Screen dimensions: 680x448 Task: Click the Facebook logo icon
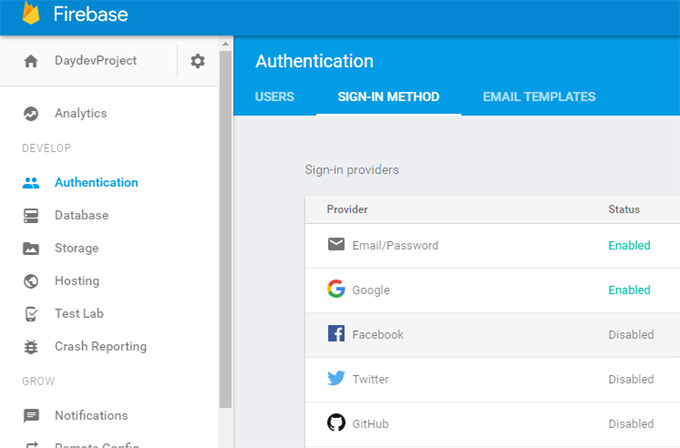coord(336,334)
